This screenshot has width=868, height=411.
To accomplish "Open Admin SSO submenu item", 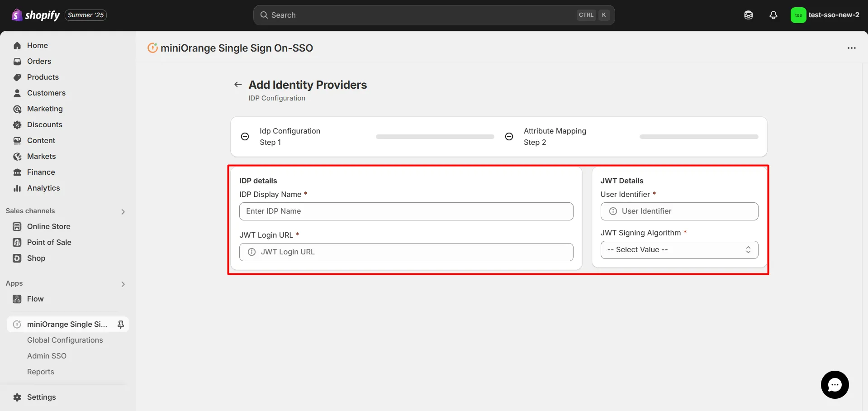I will click(x=47, y=356).
